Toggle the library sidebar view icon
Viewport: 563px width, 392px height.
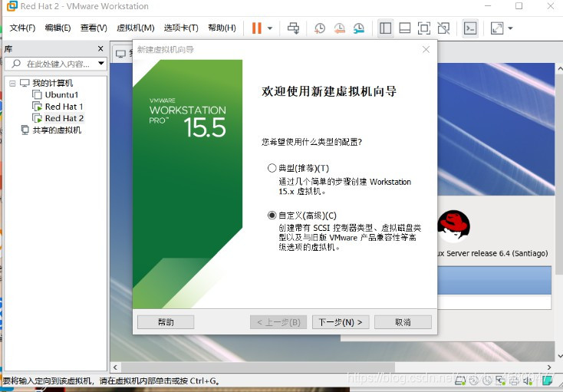(386, 28)
